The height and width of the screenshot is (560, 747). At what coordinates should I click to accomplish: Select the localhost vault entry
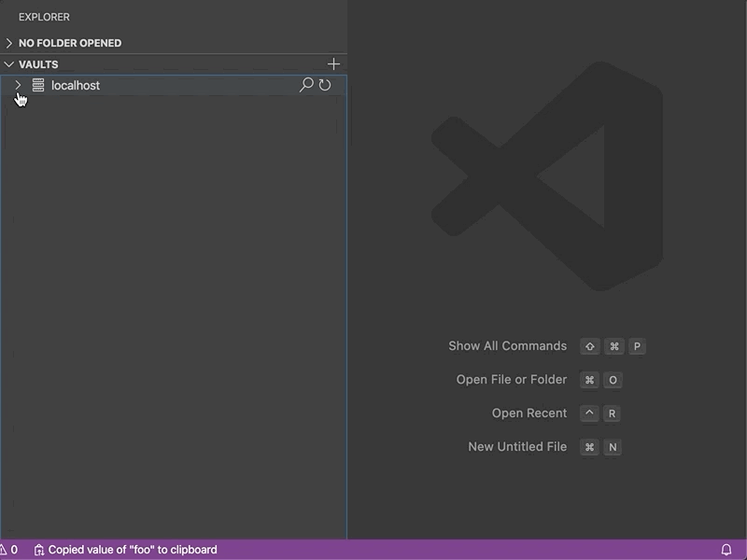pyautogui.click(x=174, y=85)
